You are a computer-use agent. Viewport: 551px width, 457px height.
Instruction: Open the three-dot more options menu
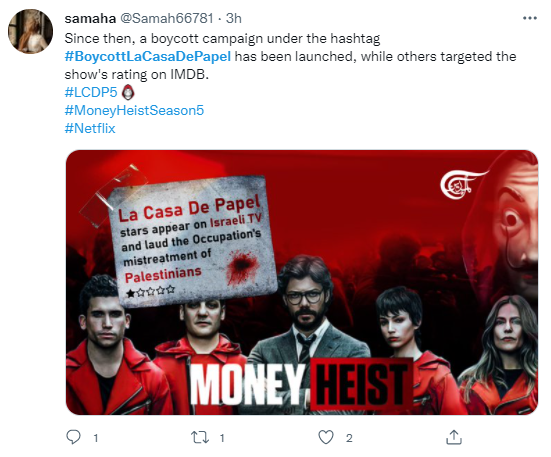530,18
